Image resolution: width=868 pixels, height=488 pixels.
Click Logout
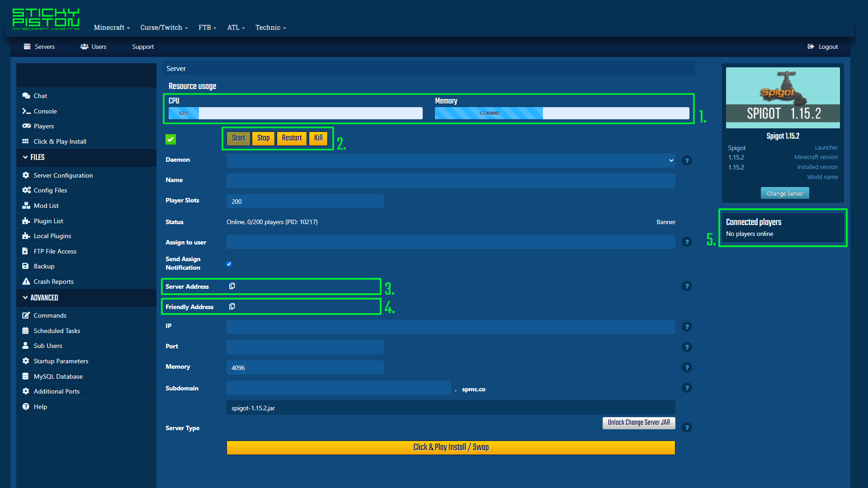coord(823,47)
